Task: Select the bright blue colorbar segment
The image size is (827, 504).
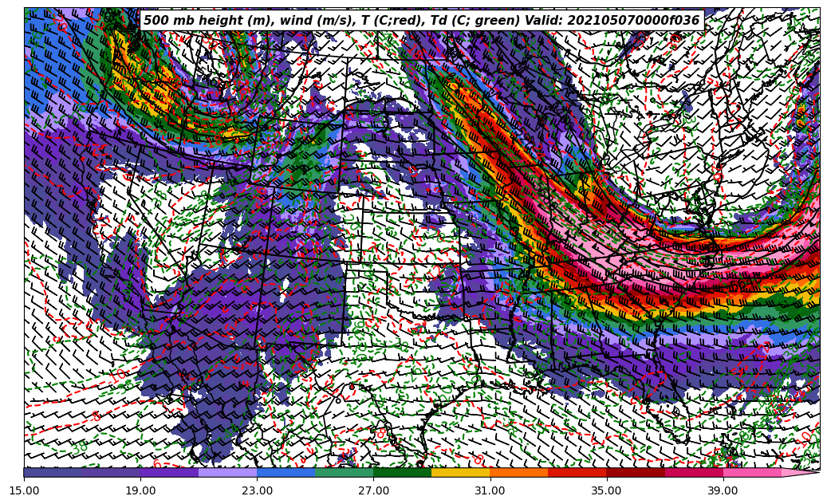Action: (x=286, y=472)
